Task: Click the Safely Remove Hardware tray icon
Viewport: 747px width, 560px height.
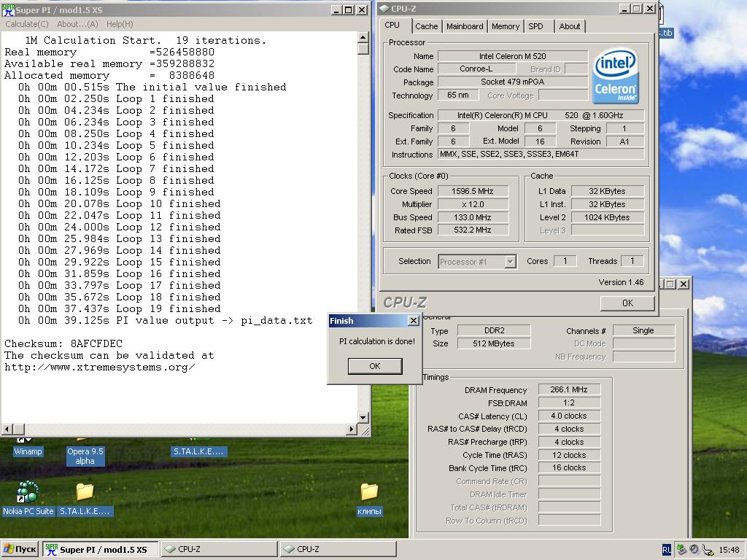Action: [x=681, y=550]
